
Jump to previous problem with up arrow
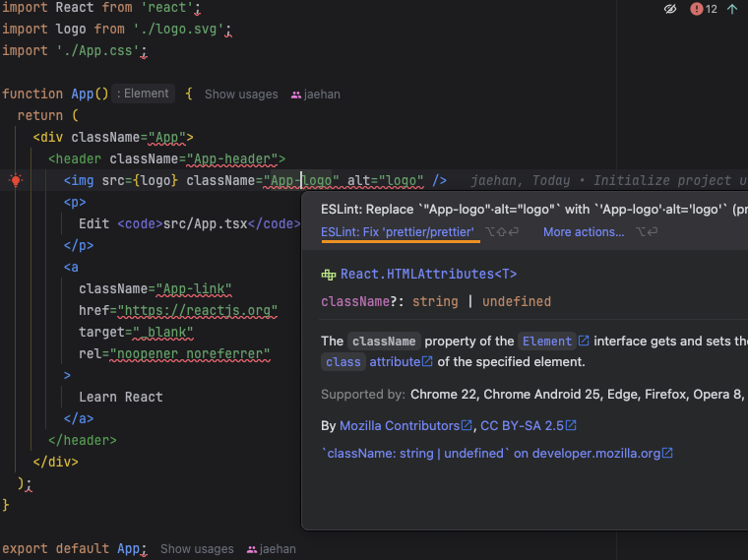(732, 9)
